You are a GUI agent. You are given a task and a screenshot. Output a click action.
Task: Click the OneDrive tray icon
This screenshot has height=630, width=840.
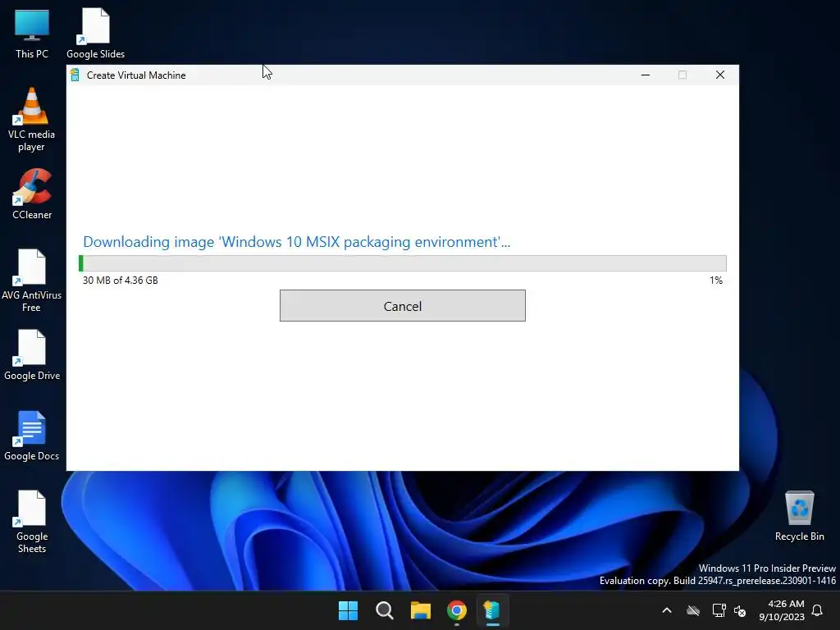click(693, 610)
